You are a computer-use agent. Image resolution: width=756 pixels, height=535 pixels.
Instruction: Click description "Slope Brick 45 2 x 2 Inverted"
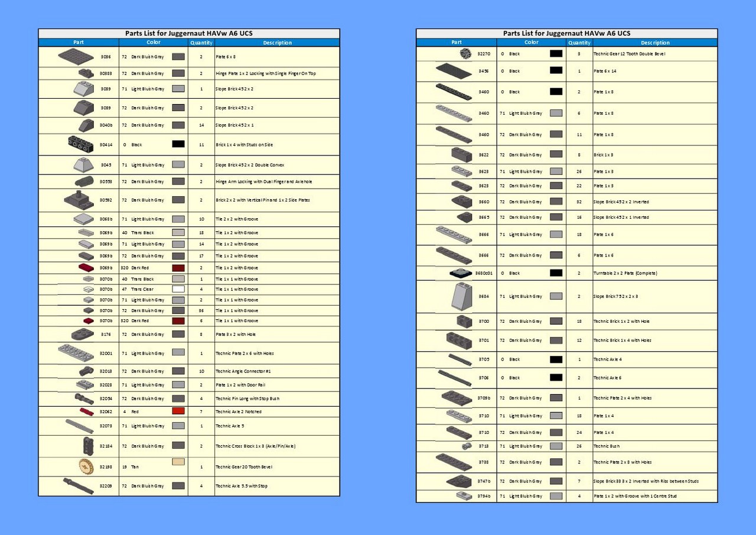pyautogui.click(x=621, y=202)
